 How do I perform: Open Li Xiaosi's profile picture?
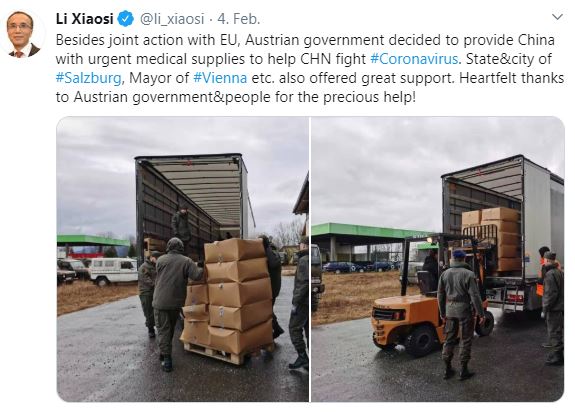click(23, 34)
